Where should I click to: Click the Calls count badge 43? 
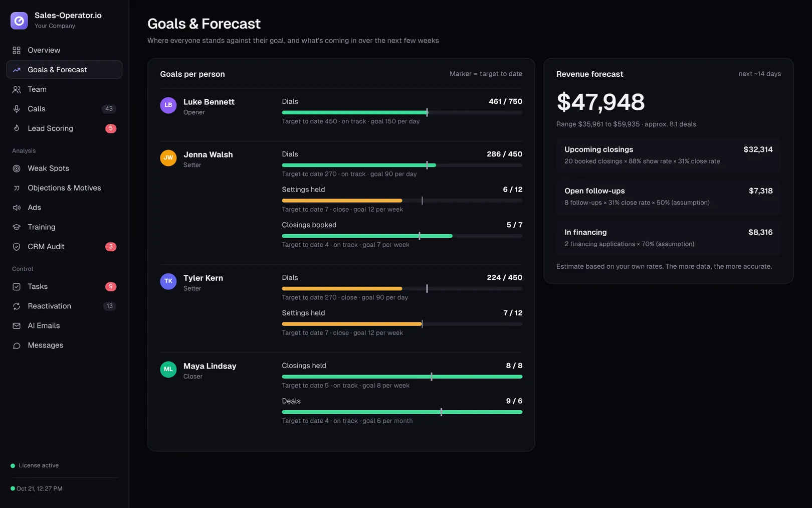tap(109, 109)
